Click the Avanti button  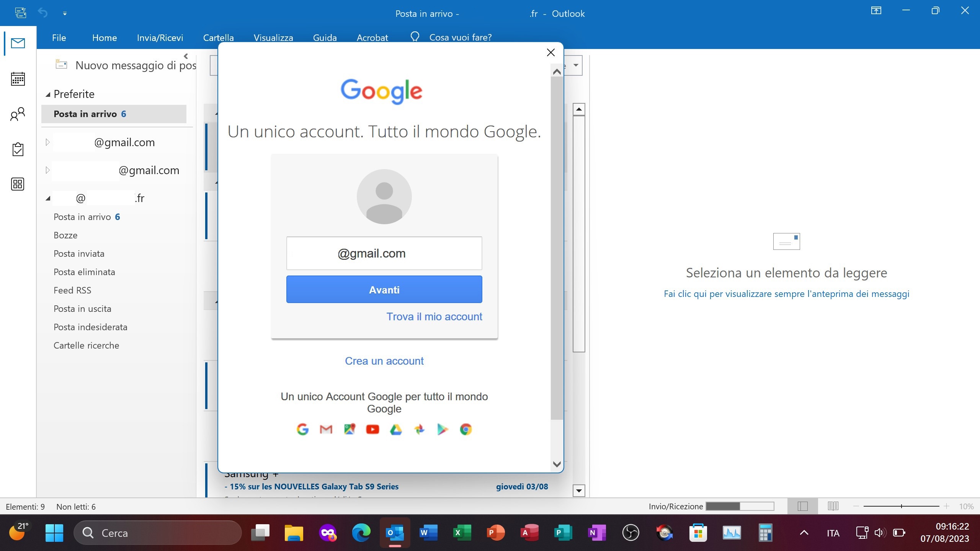[x=384, y=290]
